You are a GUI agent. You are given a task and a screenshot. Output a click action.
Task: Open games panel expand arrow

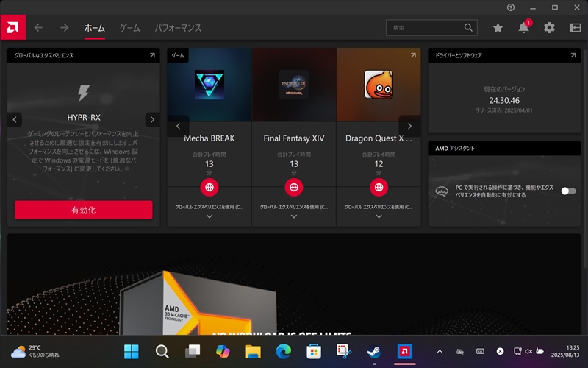(413, 55)
